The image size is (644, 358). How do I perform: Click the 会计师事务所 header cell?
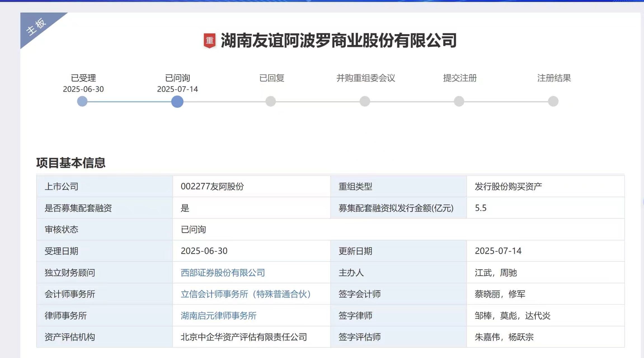pyautogui.click(x=105, y=294)
